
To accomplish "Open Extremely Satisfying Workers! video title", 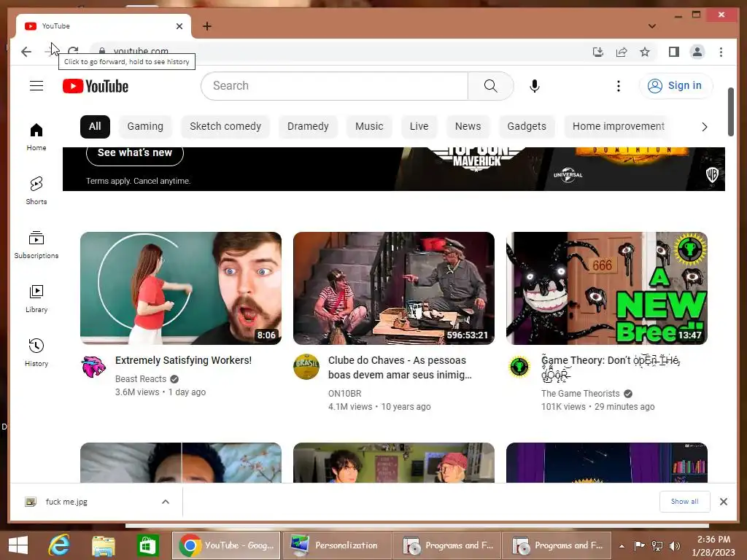I will click(183, 360).
